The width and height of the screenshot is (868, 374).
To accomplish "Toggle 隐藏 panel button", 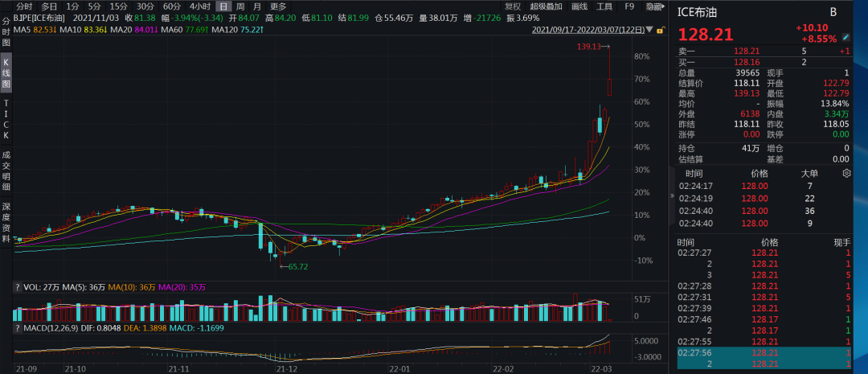I will (654, 6).
